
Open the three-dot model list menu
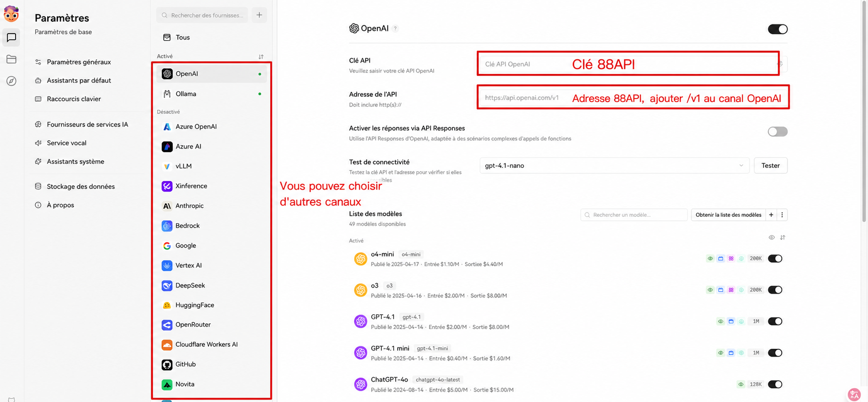pos(782,215)
